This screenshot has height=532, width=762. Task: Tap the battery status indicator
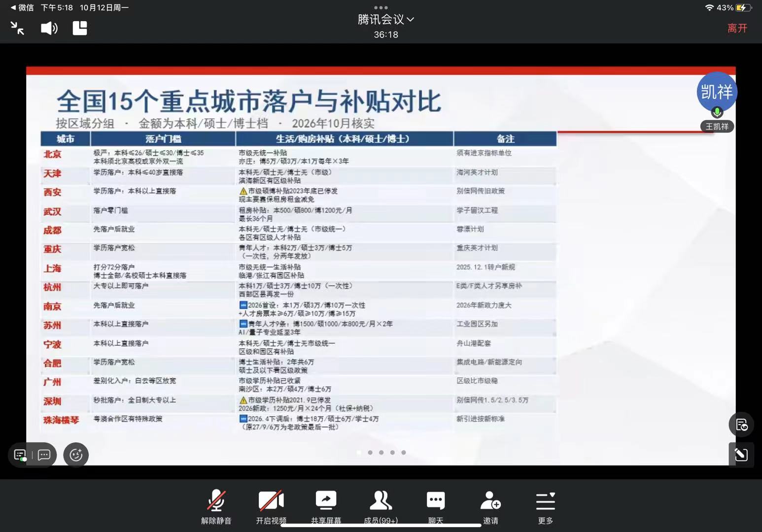(x=743, y=7)
